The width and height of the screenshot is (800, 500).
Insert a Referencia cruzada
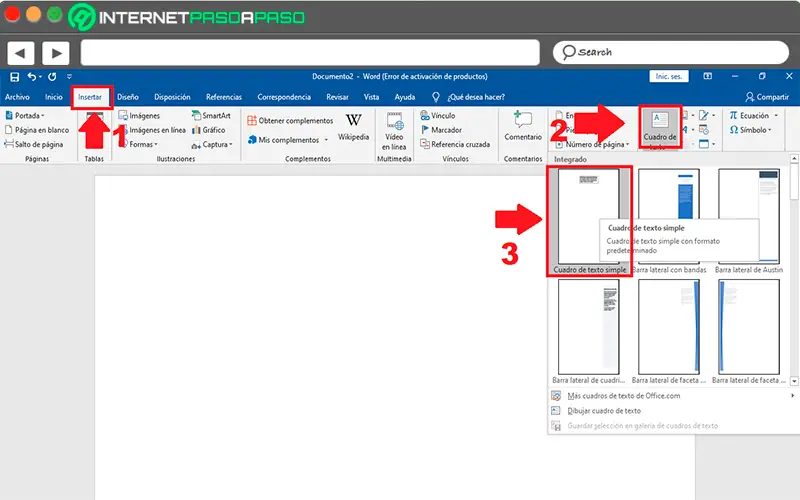coord(455,144)
